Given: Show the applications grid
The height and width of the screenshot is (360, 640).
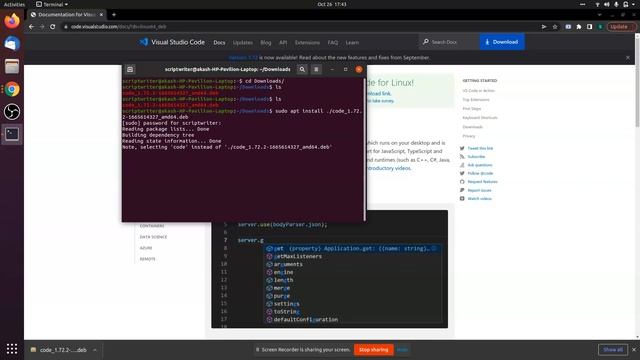Looking at the screenshot, I should 12,349.
